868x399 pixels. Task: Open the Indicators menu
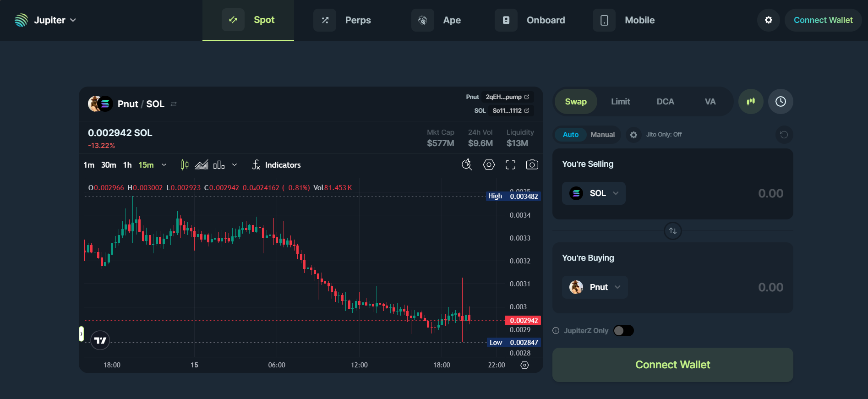tap(276, 165)
